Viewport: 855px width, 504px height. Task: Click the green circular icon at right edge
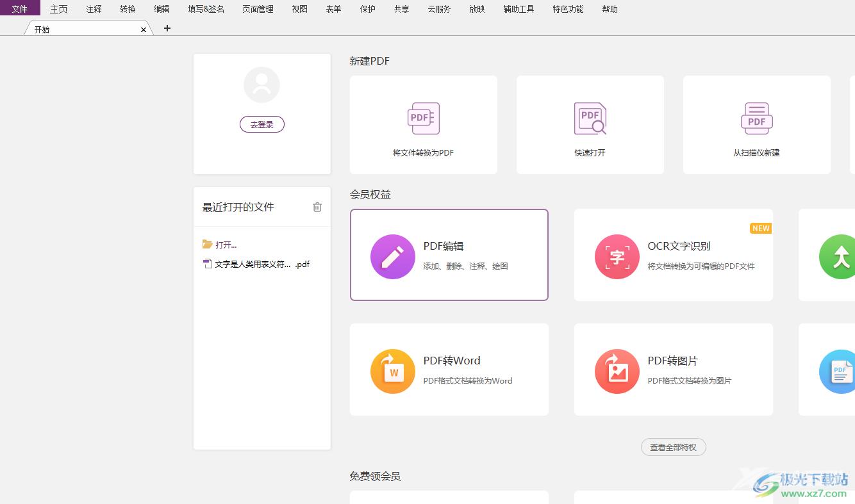pos(837,257)
